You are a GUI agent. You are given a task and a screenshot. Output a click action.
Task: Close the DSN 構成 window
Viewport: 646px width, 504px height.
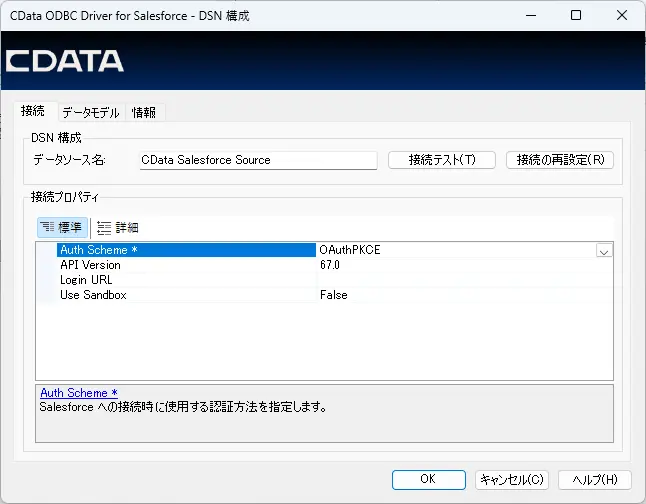pyautogui.click(x=622, y=15)
